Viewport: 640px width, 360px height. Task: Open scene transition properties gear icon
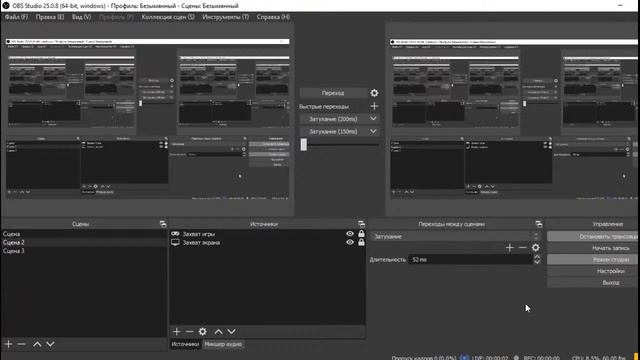pos(536,247)
